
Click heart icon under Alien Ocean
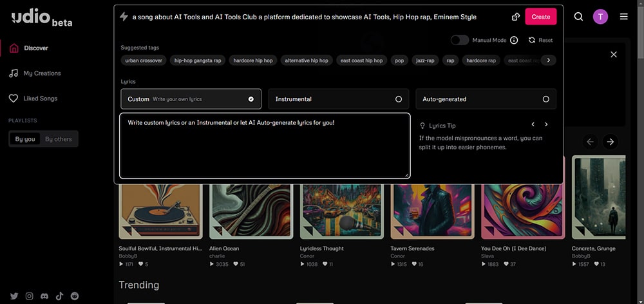click(236, 264)
